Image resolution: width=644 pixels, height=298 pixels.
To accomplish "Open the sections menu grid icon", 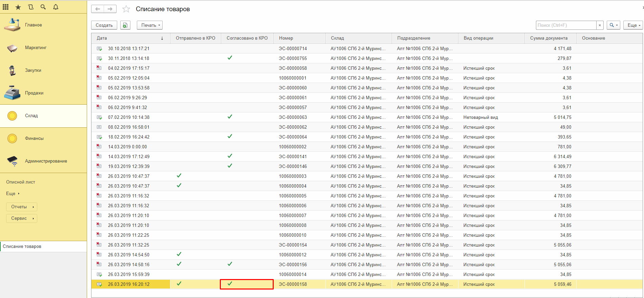I will coord(6,7).
